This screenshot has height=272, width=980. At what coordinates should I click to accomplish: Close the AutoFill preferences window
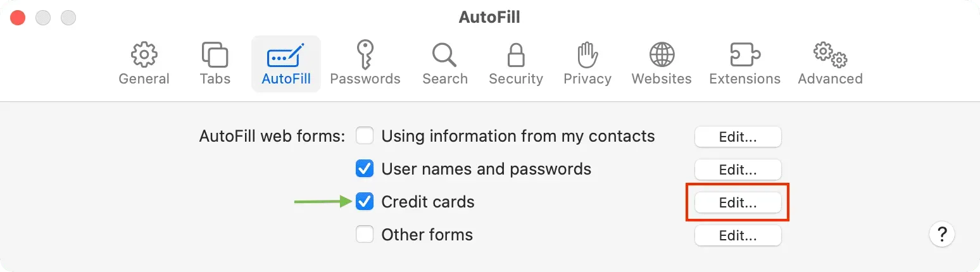[x=18, y=18]
